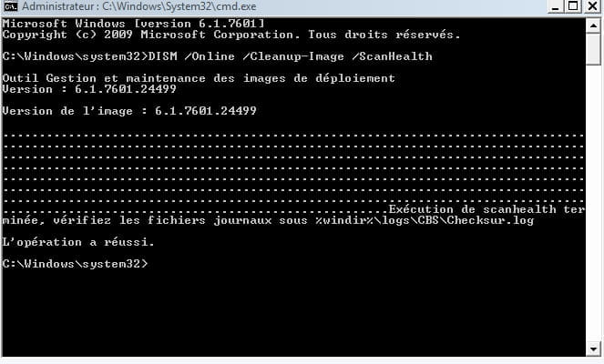Image resolution: width=604 pixels, height=364 pixels.
Task: Click the "Version de l'image" line
Action: tap(129, 111)
